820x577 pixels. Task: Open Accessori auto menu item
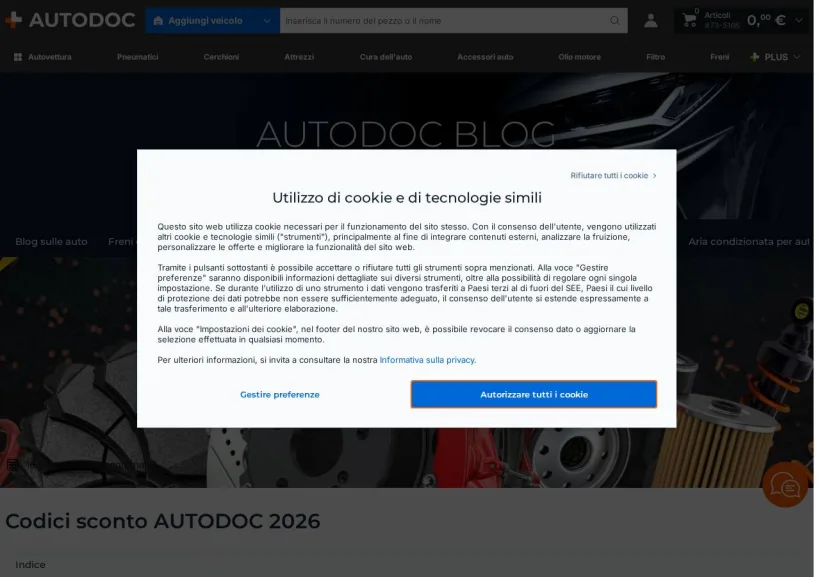(x=485, y=57)
